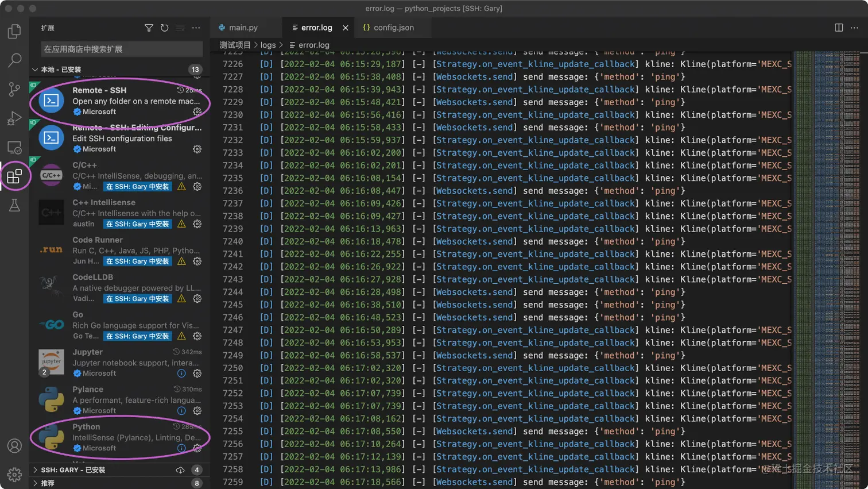Split the editor to the right
868x489 pixels.
[x=839, y=28]
